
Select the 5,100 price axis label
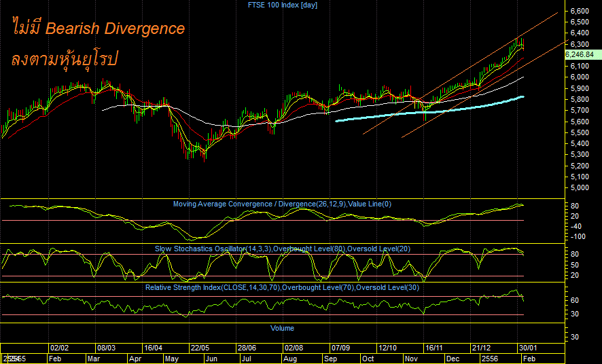[580, 177]
